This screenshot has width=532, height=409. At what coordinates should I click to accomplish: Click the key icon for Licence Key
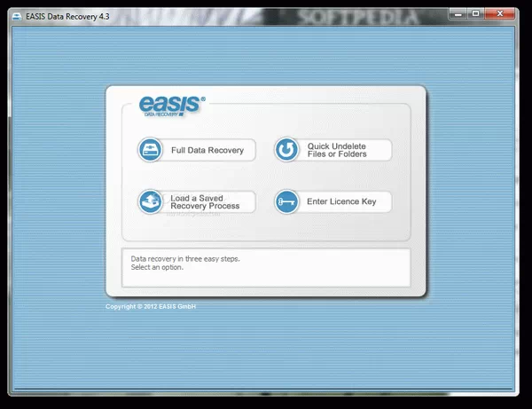click(x=286, y=201)
